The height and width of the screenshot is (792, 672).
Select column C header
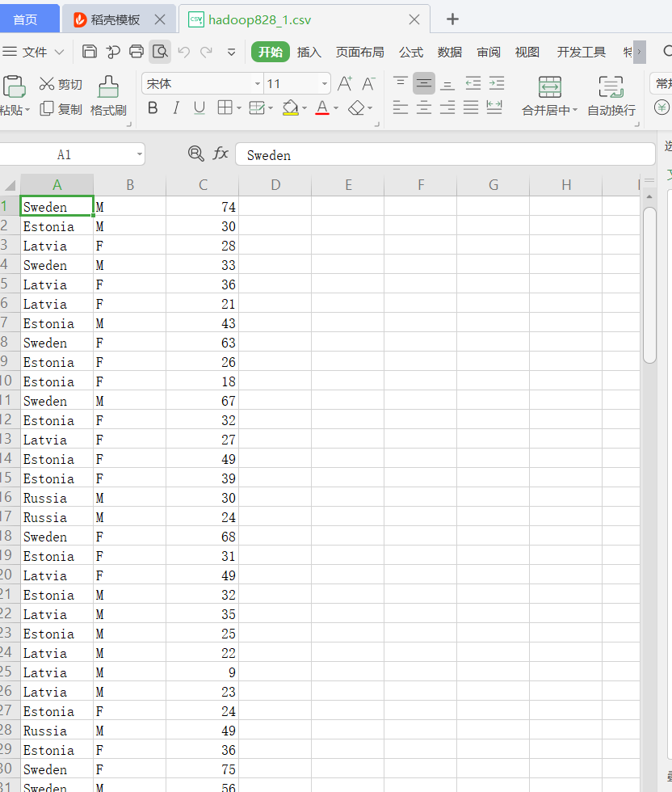pos(203,185)
